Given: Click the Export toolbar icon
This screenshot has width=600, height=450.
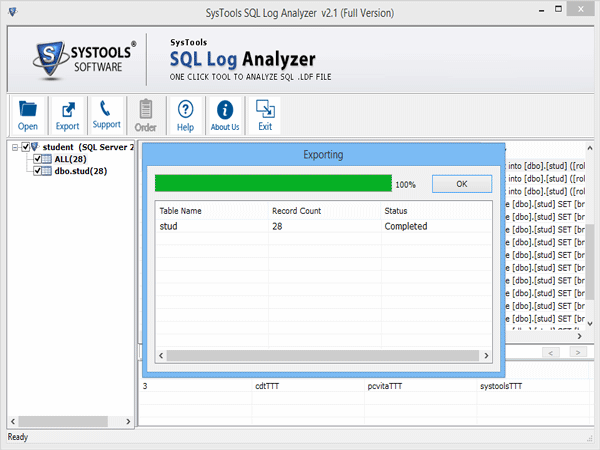Looking at the screenshot, I should click(67, 116).
